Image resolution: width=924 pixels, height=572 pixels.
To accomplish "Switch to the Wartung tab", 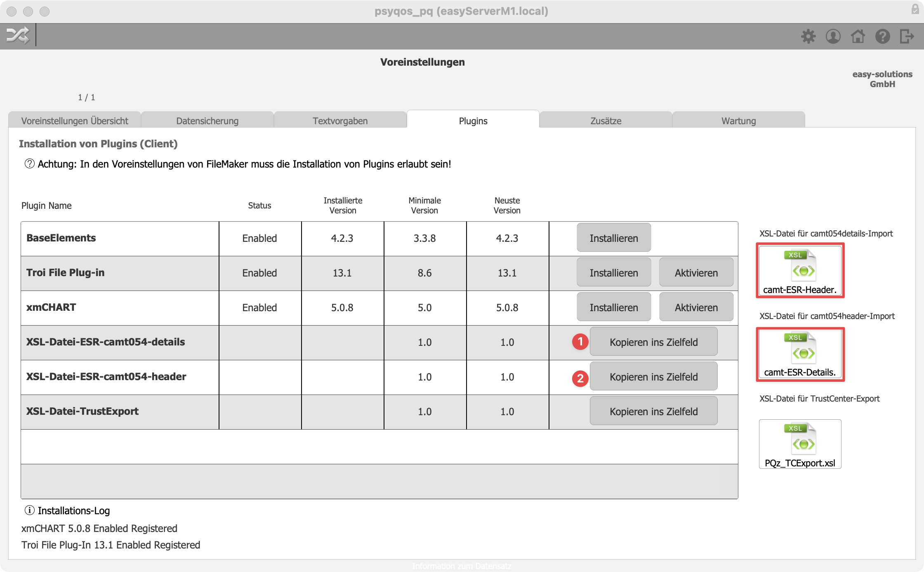I will pyautogui.click(x=739, y=121).
